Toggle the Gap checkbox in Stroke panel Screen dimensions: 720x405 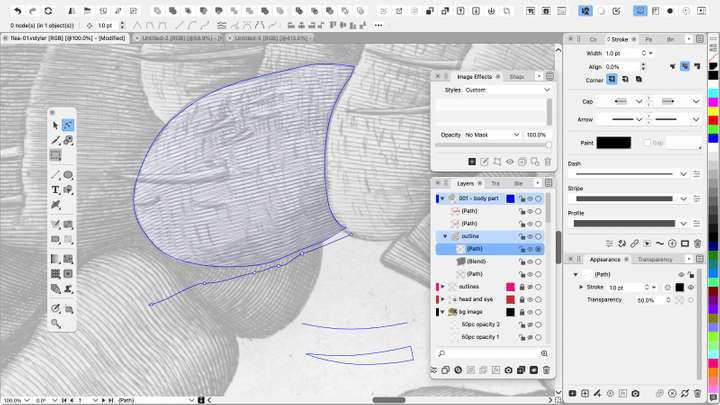point(647,143)
